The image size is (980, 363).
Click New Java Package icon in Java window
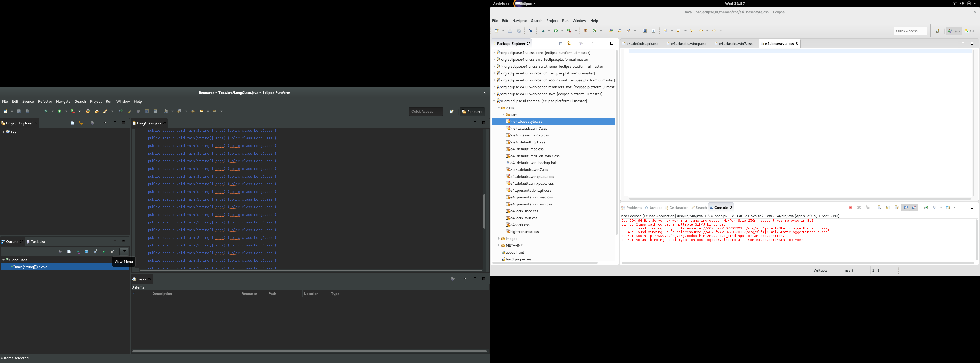click(586, 31)
